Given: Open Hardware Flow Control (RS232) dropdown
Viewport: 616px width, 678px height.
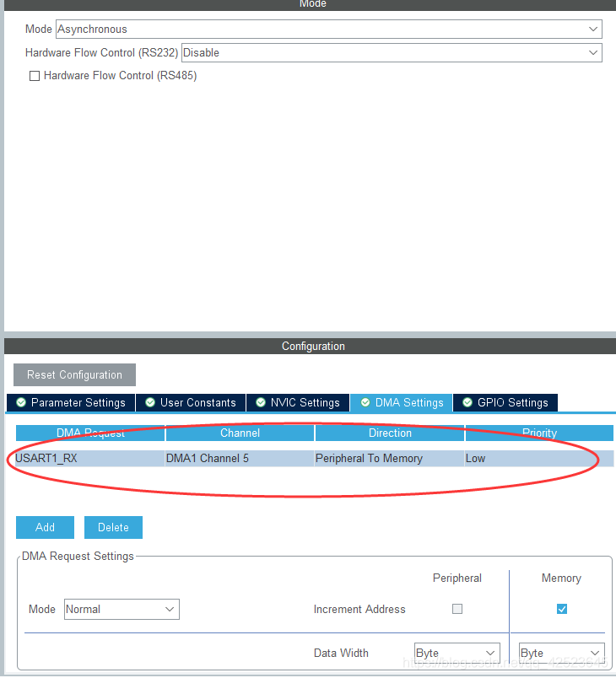Looking at the screenshot, I should [392, 53].
